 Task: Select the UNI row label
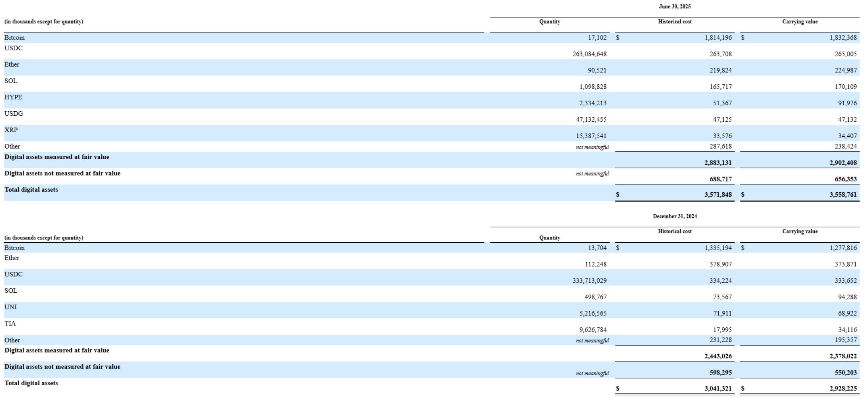click(10, 307)
